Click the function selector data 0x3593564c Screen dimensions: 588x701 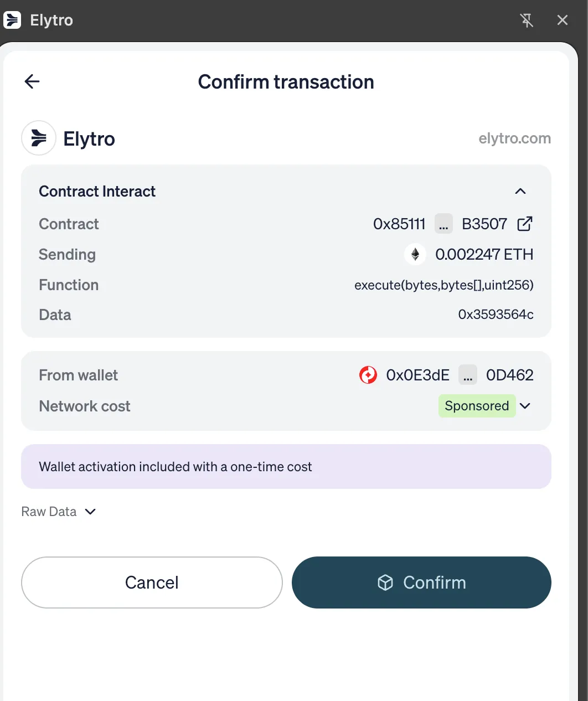(496, 315)
